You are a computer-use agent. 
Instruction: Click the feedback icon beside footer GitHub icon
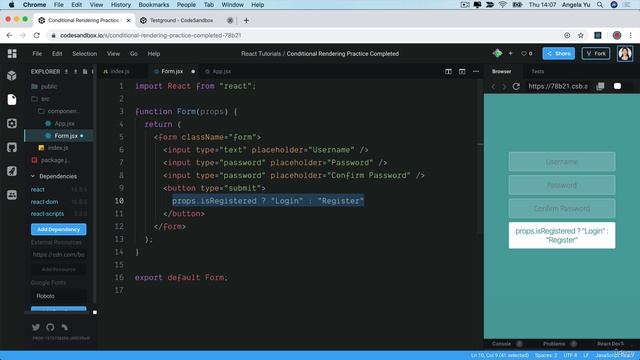[x=64, y=327]
